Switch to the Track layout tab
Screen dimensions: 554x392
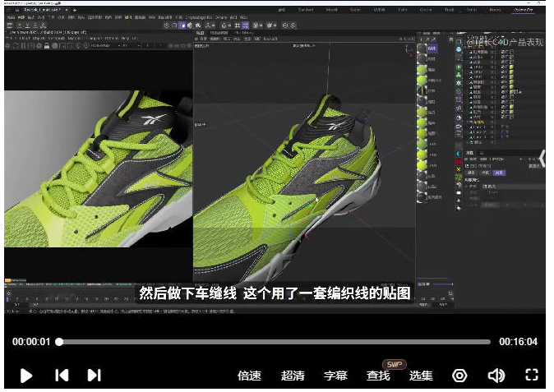coord(449,10)
